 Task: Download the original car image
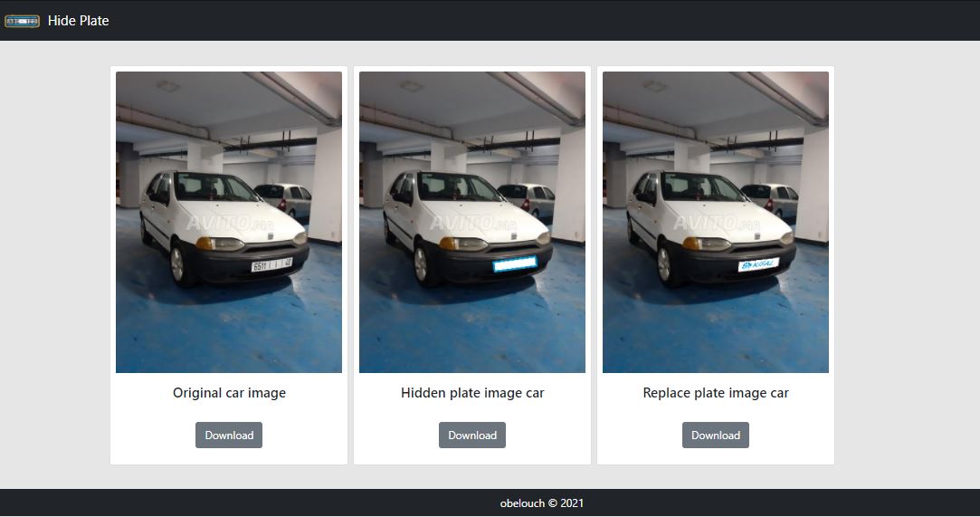point(229,435)
